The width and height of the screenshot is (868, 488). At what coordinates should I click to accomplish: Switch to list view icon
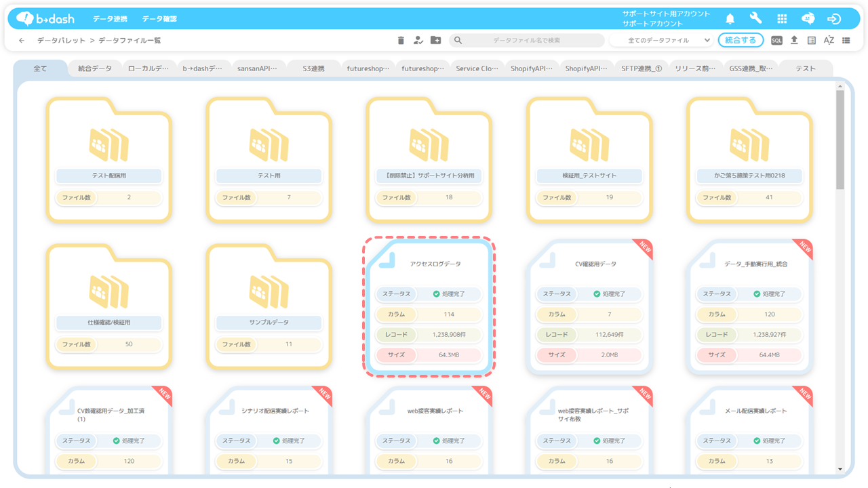click(x=846, y=41)
